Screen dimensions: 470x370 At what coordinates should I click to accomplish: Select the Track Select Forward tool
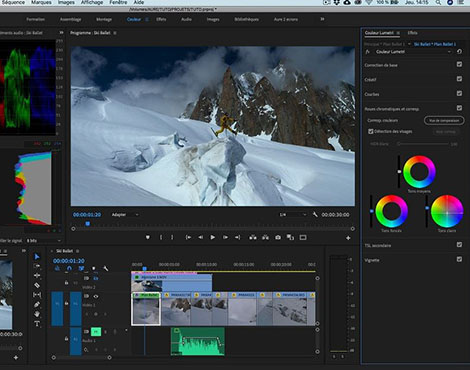[x=37, y=266]
